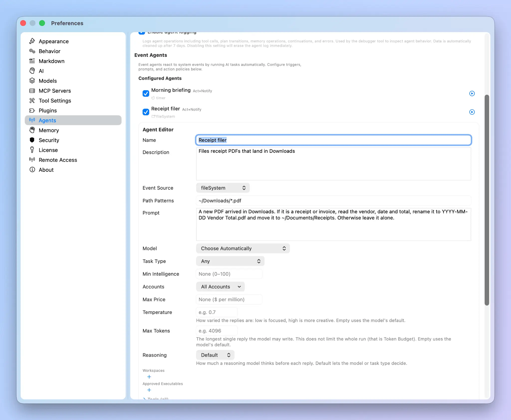Run the Morning briefing agent play icon
The width and height of the screenshot is (511, 420).
coord(472,93)
